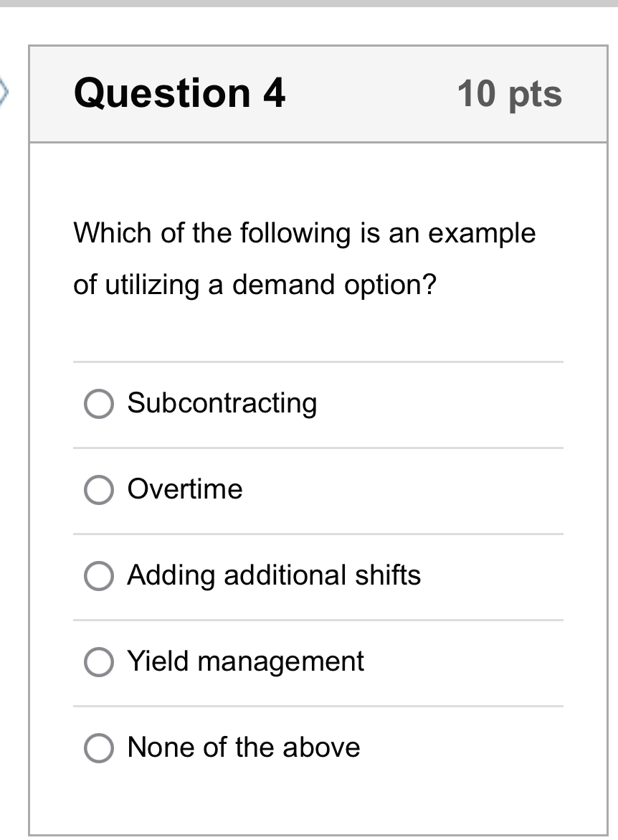The height and width of the screenshot is (840, 618).
Task: Mark the None of the above radio button
Action: 99,748
